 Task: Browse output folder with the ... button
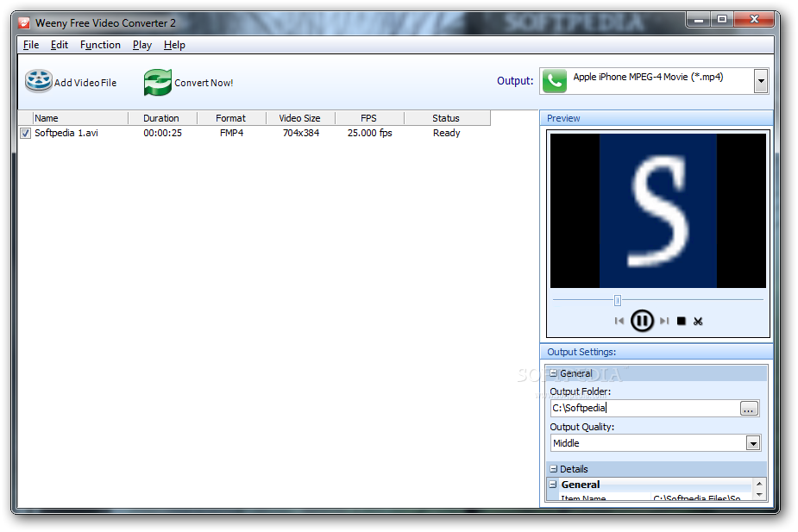[749, 409]
